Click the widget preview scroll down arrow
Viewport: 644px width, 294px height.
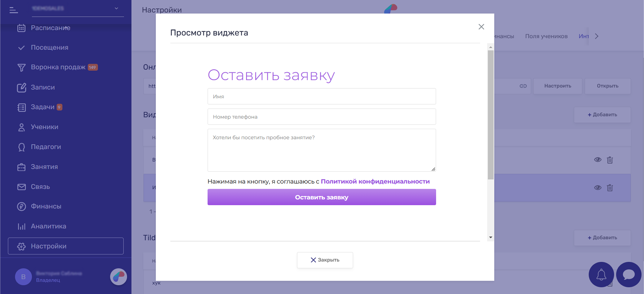tap(490, 238)
